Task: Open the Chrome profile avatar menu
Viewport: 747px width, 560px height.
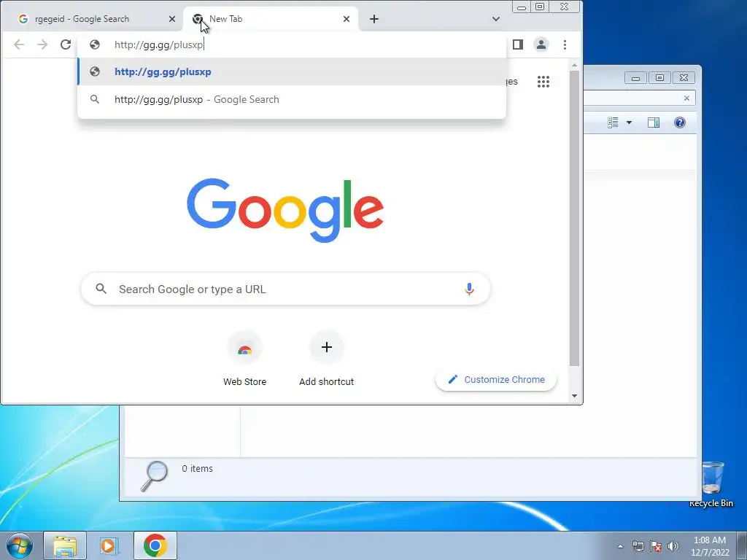Action: coord(541,44)
